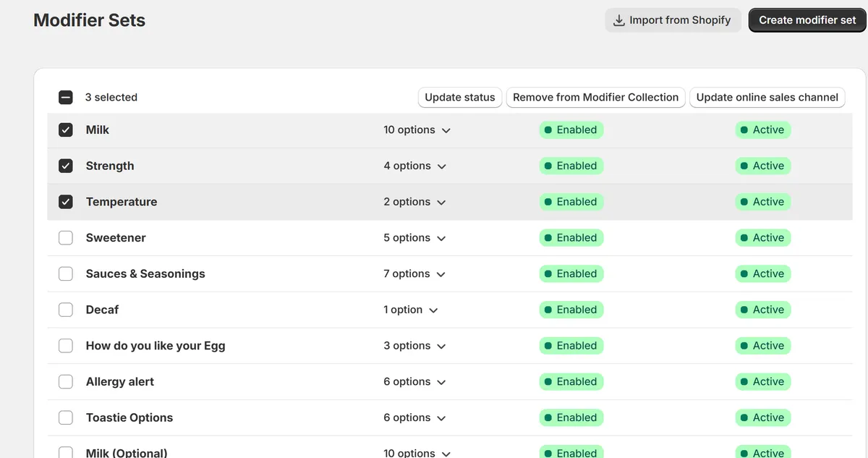
Task: Open the Milk modifier set name
Action: tap(98, 130)
